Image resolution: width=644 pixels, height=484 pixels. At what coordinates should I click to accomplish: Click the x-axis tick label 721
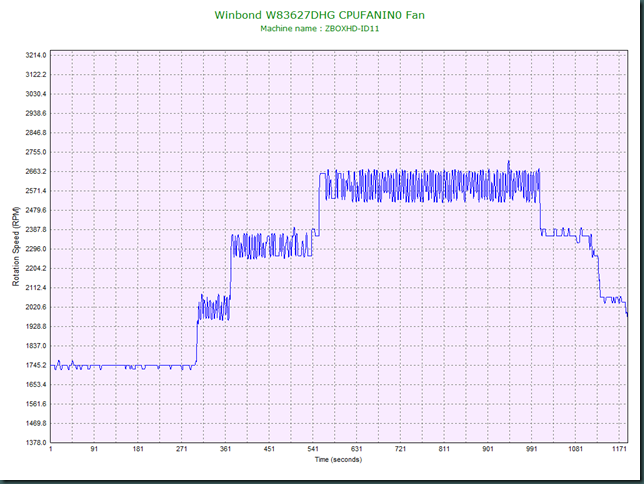(400, 449)
